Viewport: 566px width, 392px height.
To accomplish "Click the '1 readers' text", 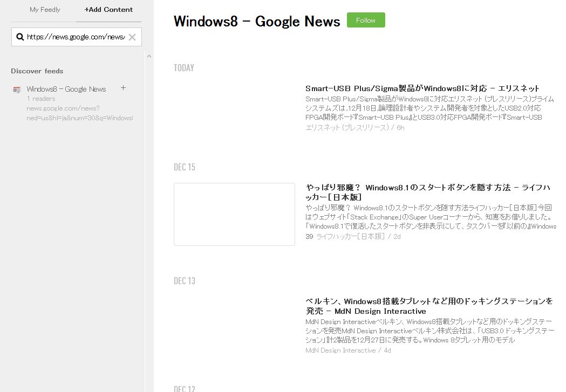I will click(41, 99).
